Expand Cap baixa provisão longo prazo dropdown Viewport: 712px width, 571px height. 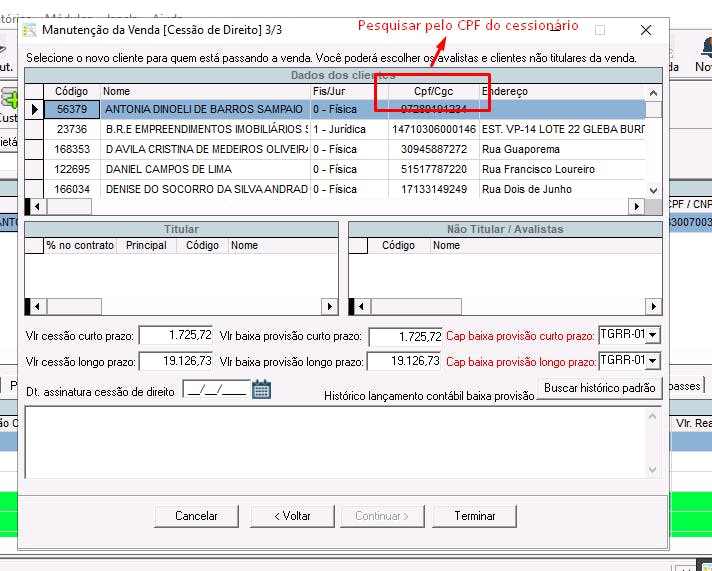653,361
